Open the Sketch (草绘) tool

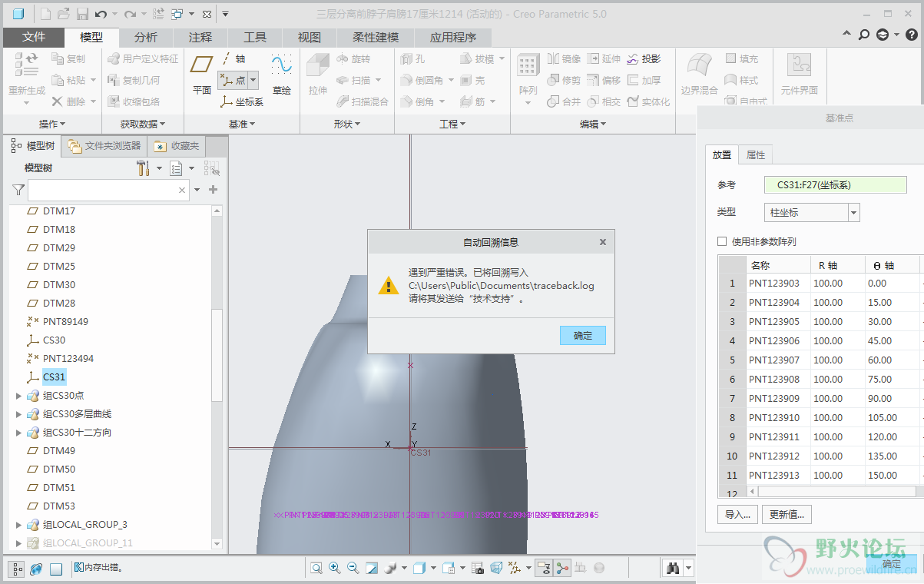[282, 74]
